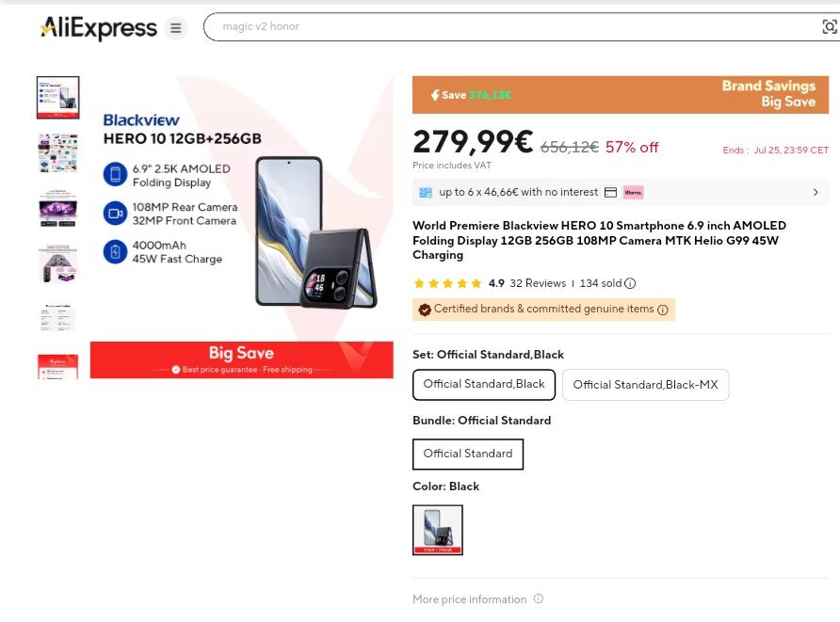This screenshot has width=840, height=622.
Task: Choose the Official Standard bundle option
Action: tap(468, 454)
